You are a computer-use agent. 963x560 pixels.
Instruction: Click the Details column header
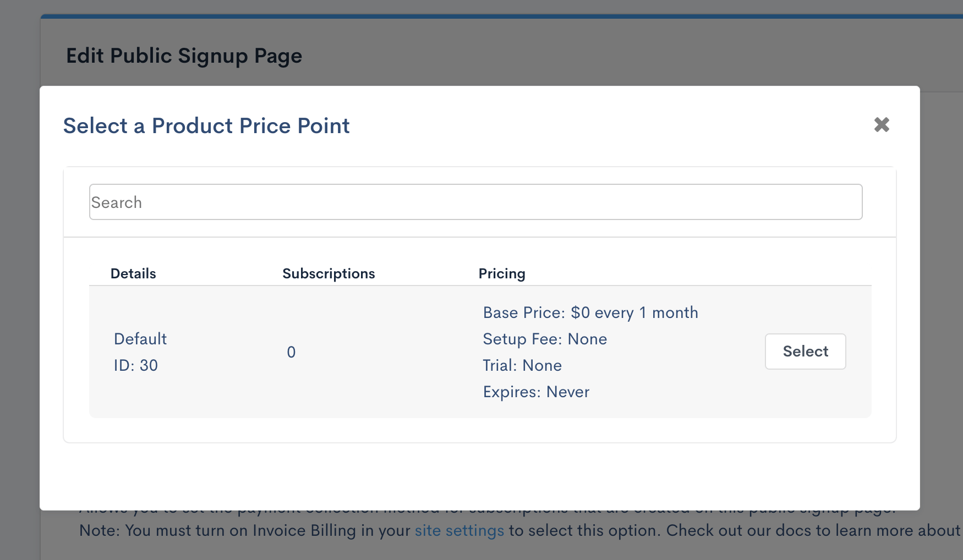click(133, 273)
